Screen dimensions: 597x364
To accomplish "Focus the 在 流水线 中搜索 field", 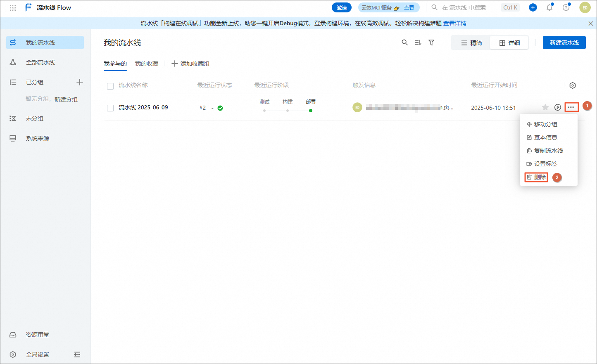I will pyautogui.click(x=464, y=7).
